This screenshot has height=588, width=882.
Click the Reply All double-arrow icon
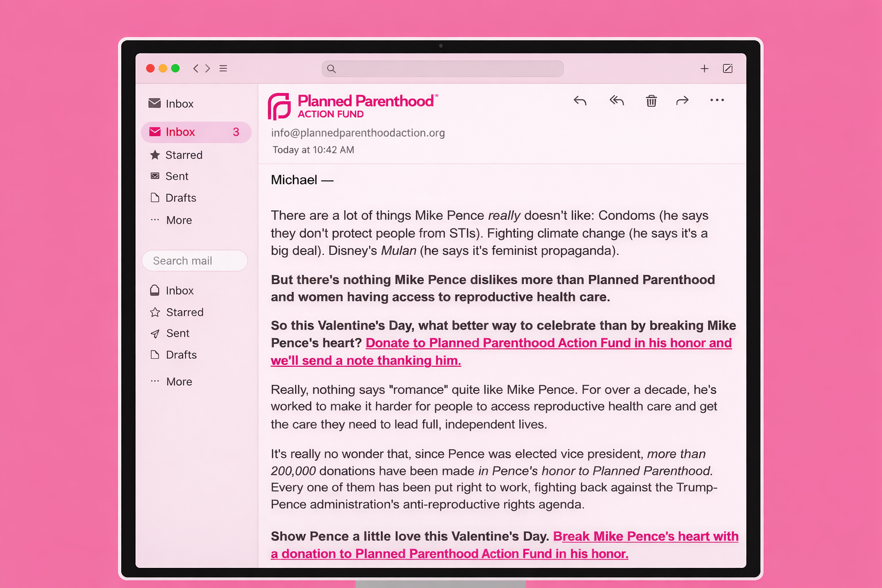coord(617,101)
